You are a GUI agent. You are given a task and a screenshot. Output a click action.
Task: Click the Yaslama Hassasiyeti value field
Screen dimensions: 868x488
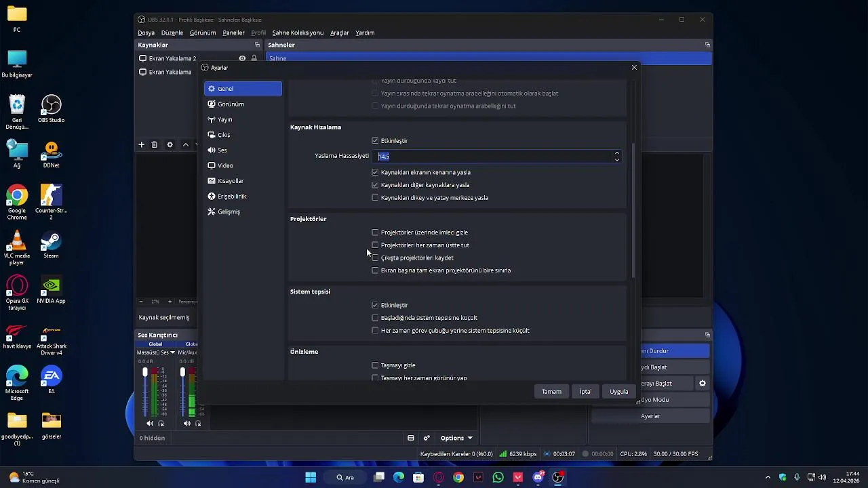coord(494,157)
